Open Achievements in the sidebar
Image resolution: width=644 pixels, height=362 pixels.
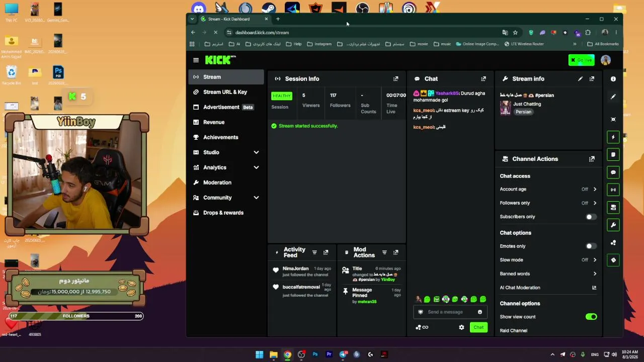(x=226, y=137)
